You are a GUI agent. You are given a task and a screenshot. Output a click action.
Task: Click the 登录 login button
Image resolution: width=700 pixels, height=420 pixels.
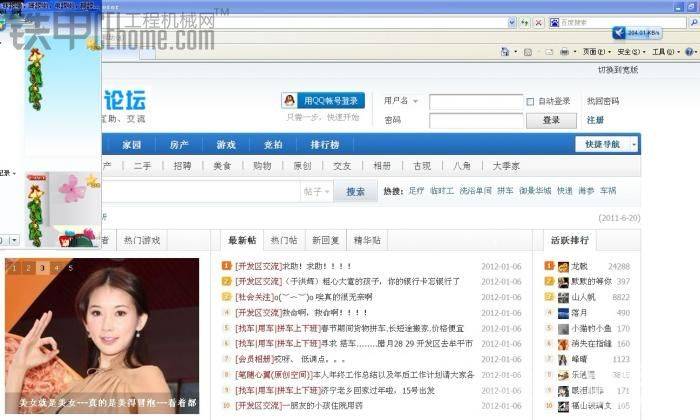[551, 121]
